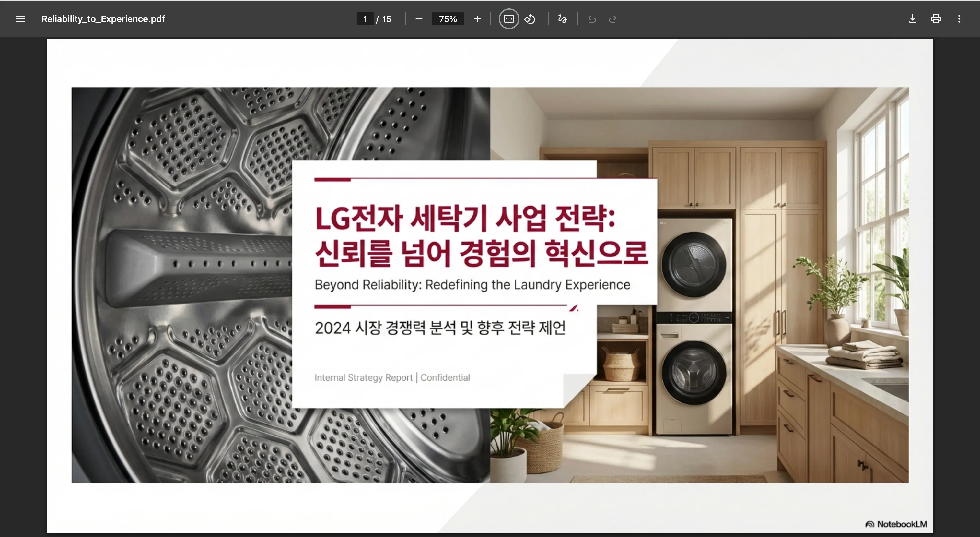Click the NotebookLM logo on the slide

pyautogui.click(x=895, y=524)
